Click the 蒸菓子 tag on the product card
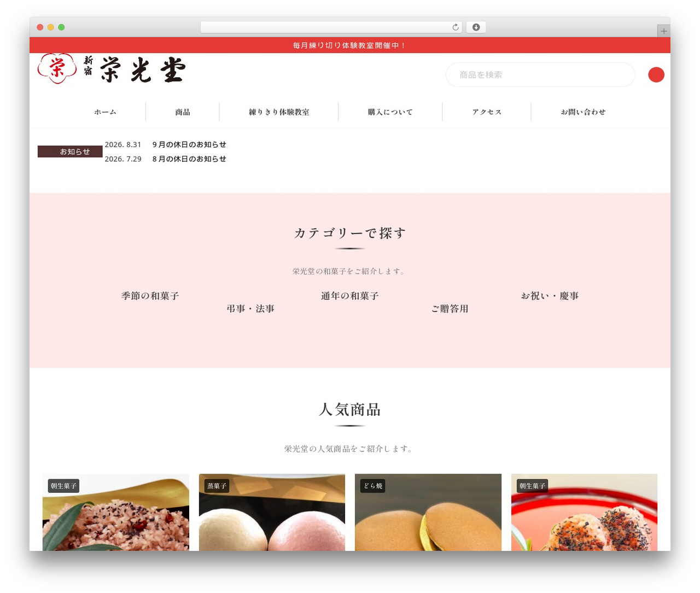Viewport: 700px width, 593px height. tap(217, 486)
